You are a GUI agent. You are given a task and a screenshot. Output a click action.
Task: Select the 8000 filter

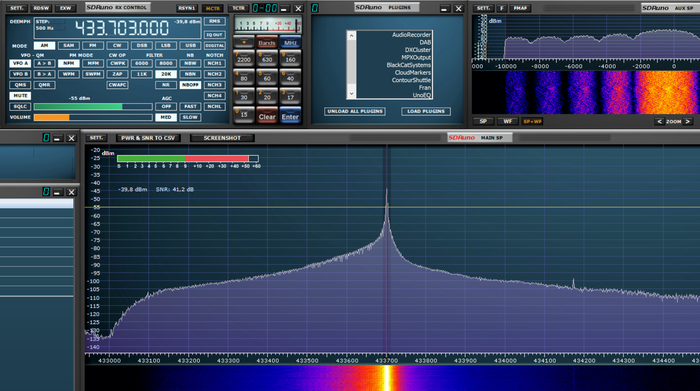pos(166,63)
